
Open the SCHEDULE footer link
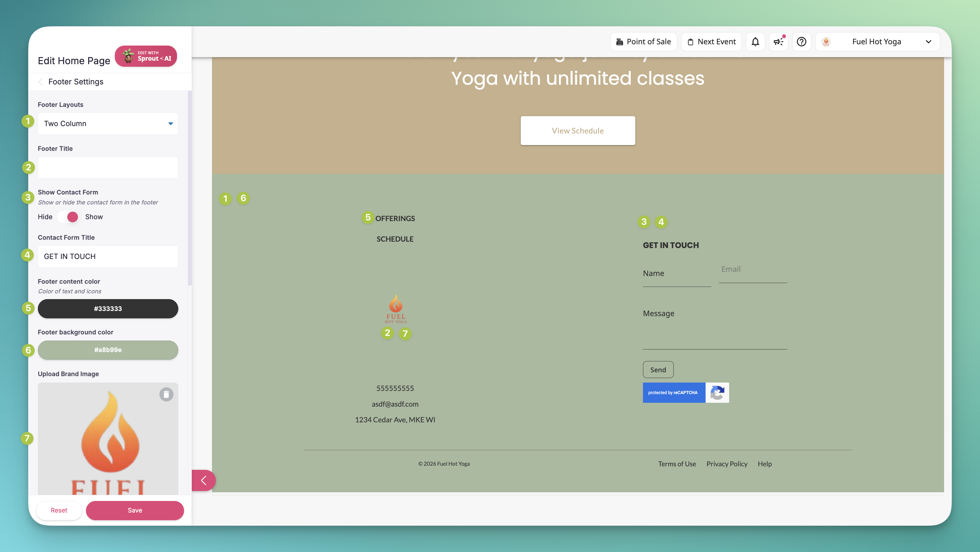tap(395, 239)
